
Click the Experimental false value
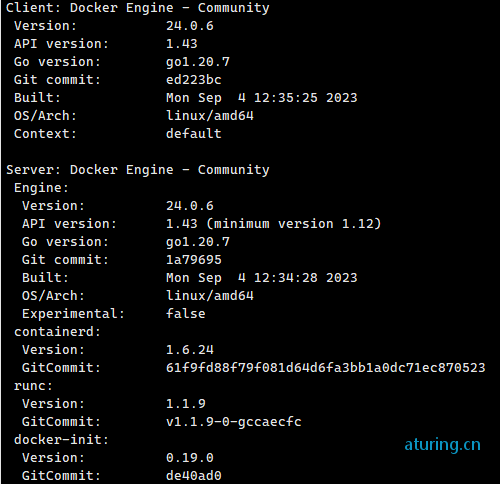(x=186, y=314)
